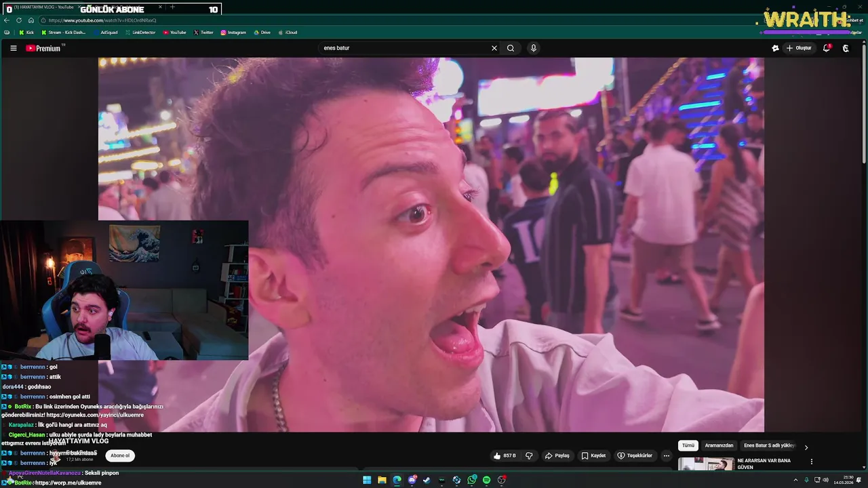The width and height of the screenshot is (868, 488).
Task: Click the icon left of Oluştur
Action: (x=775, y=48)
